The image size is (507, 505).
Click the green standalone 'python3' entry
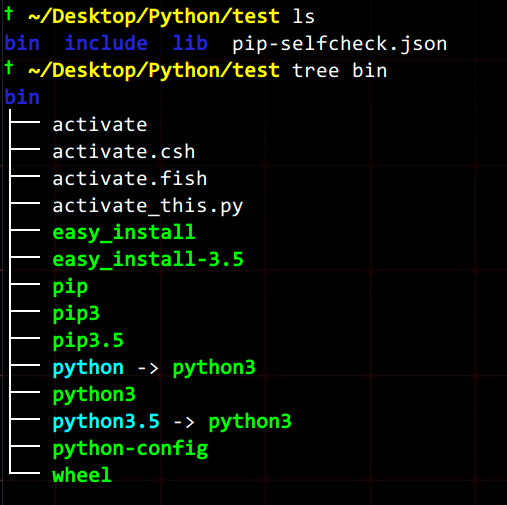tap(94, 396)
